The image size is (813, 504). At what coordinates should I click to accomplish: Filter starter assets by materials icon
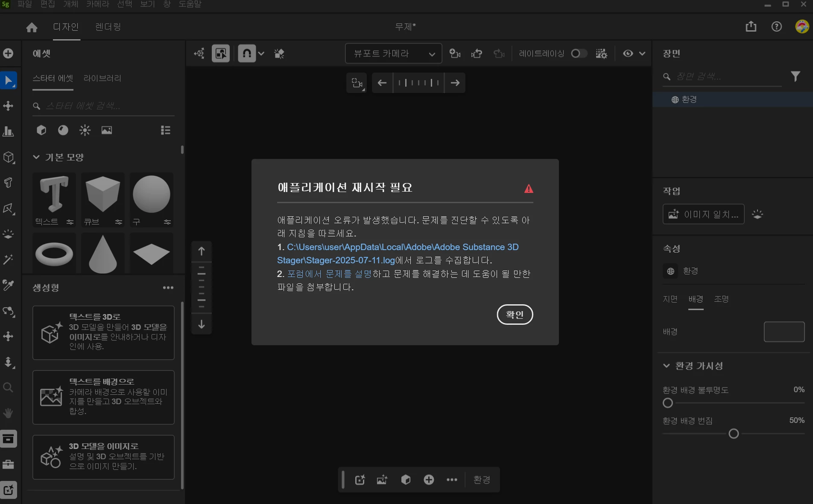pos(63,130)
